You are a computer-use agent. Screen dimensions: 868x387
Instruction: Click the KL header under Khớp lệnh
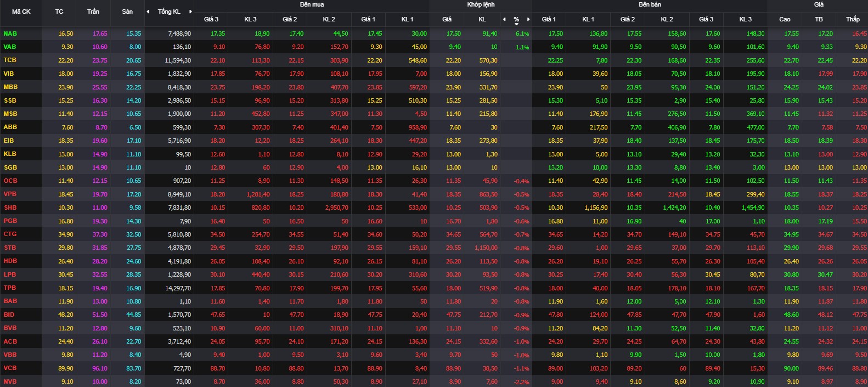(482, 19)
